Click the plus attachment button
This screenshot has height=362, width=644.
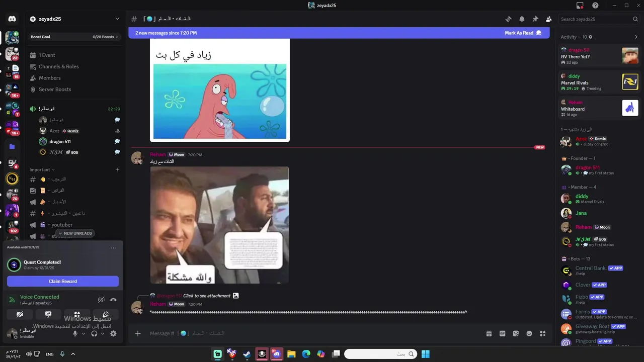(x=138, y=333)
